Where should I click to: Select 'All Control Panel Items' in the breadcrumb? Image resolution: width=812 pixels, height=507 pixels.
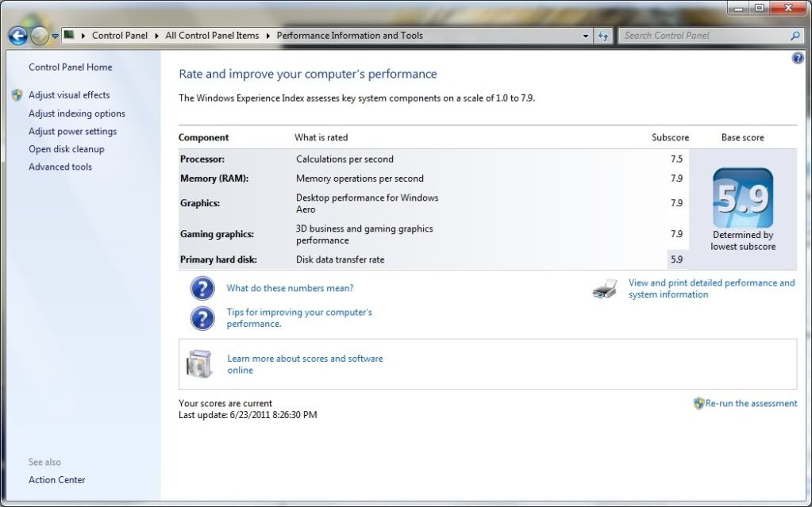pos(212,36)
